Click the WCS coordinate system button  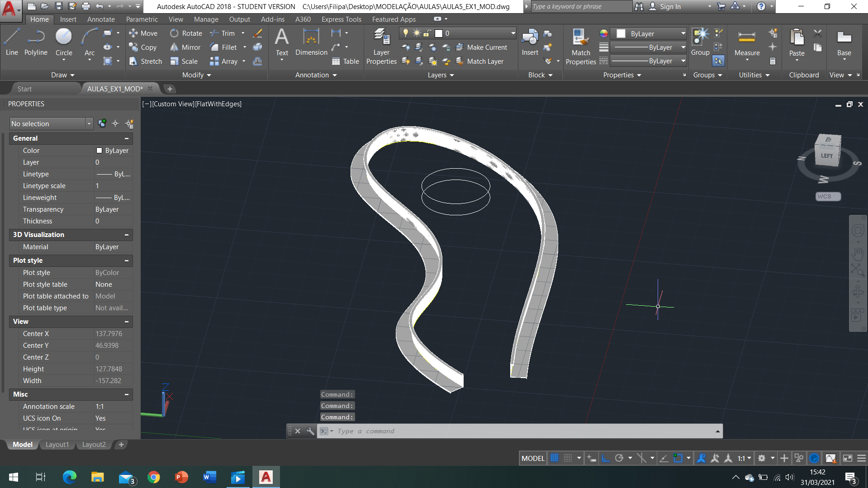click(x=828, y=196)
